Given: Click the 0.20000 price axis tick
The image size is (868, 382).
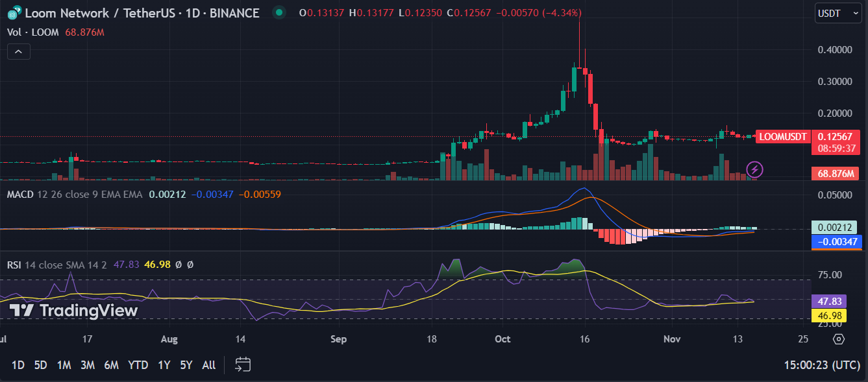Looking at the screenshot, I should (834, 113).
